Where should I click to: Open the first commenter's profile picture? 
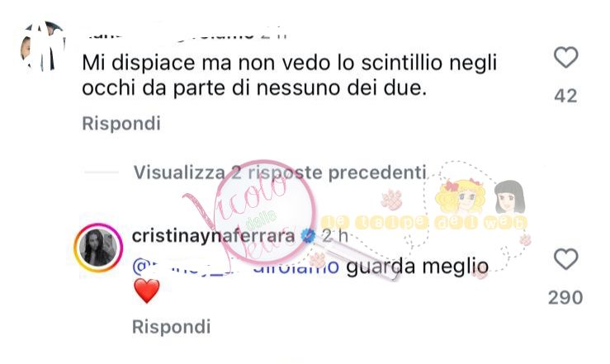[x=42, y=47]
